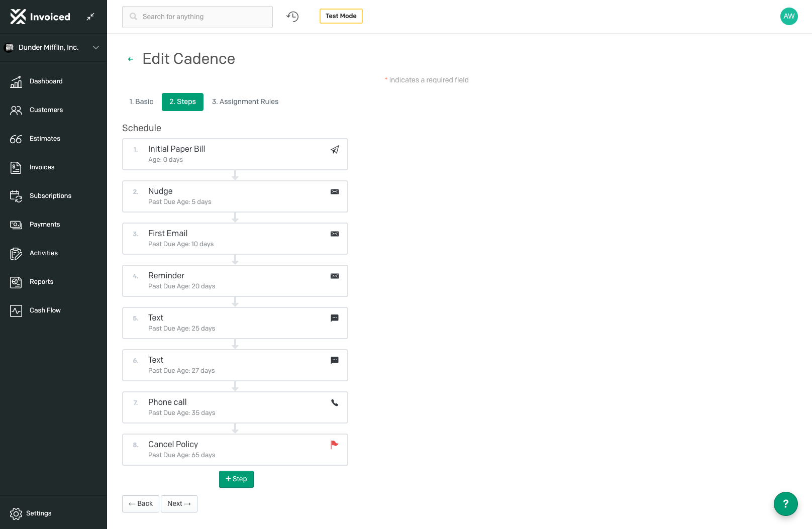Go to the 3. Assignment Rules tab
Image resolution: width=812 pixels, height=529 pixels.
point(245,101)
